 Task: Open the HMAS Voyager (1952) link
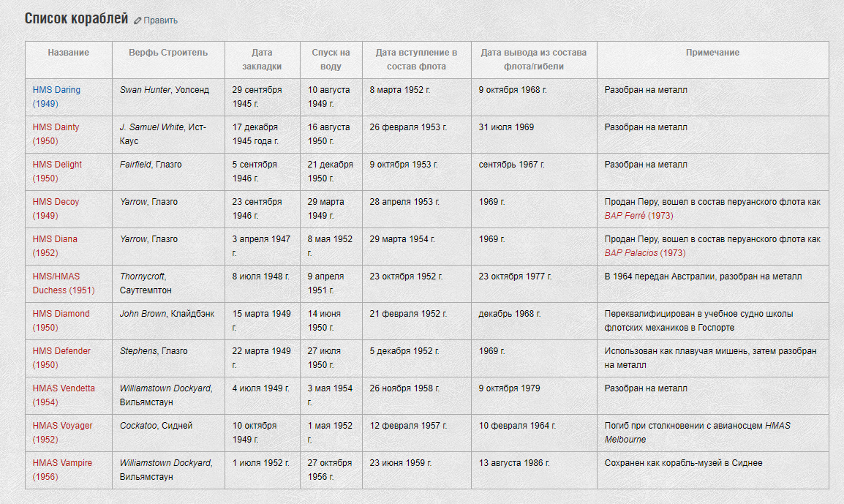(x=62, y=432)
